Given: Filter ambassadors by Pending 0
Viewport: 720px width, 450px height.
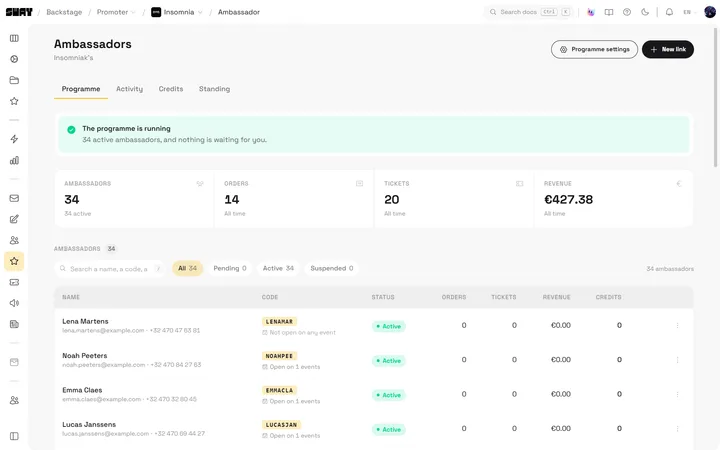Looking at the screenshot, I should pos(230,268).
